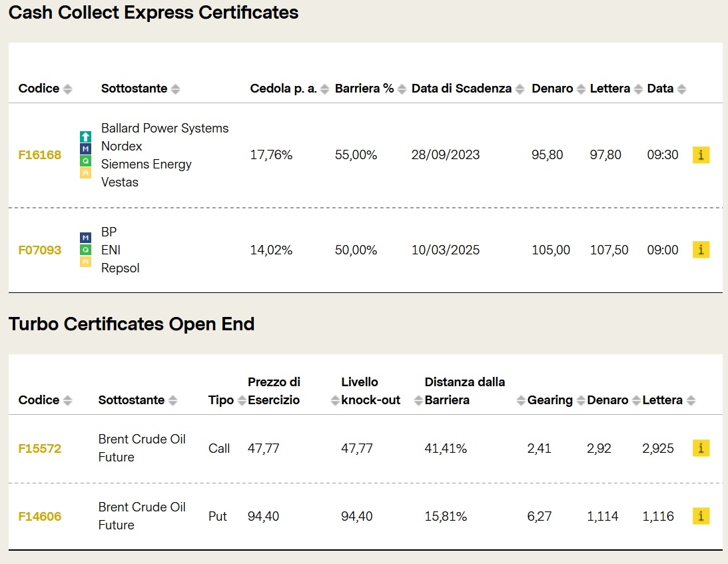Select ENI underlying text
728x564 pixels.
[x=111, y=250]
